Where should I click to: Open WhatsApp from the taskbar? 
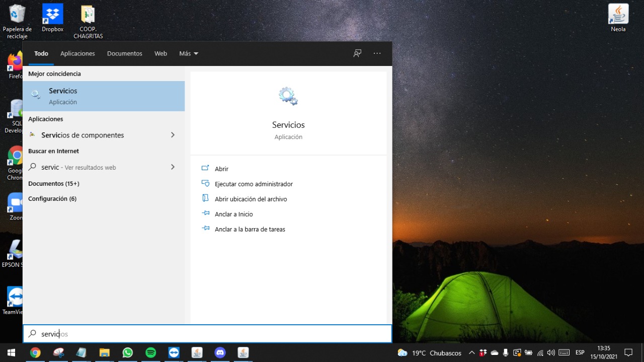point(128,352)
